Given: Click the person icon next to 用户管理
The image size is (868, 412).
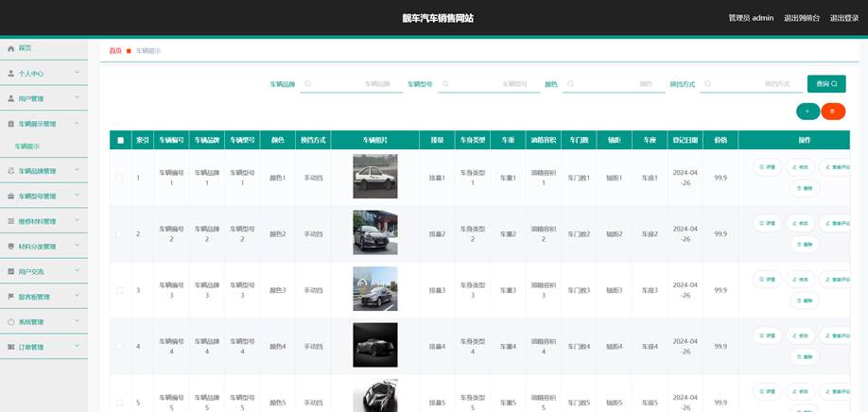Looking at the screenshot, I should coord(10,98).
